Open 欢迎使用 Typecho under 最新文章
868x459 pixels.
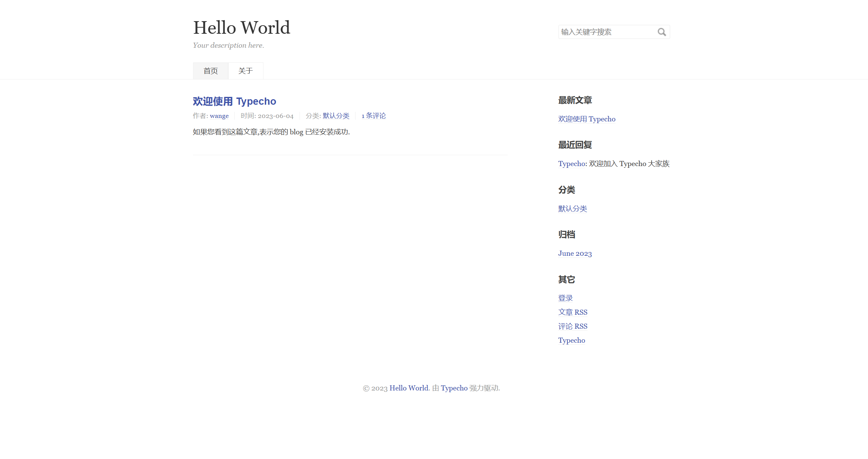coord(587,119)
